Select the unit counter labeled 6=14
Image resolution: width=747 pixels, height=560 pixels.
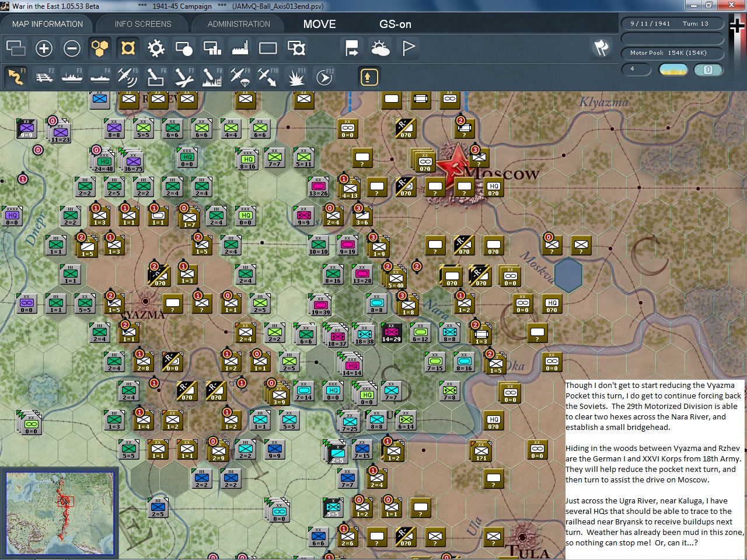(x=406, y=420)
